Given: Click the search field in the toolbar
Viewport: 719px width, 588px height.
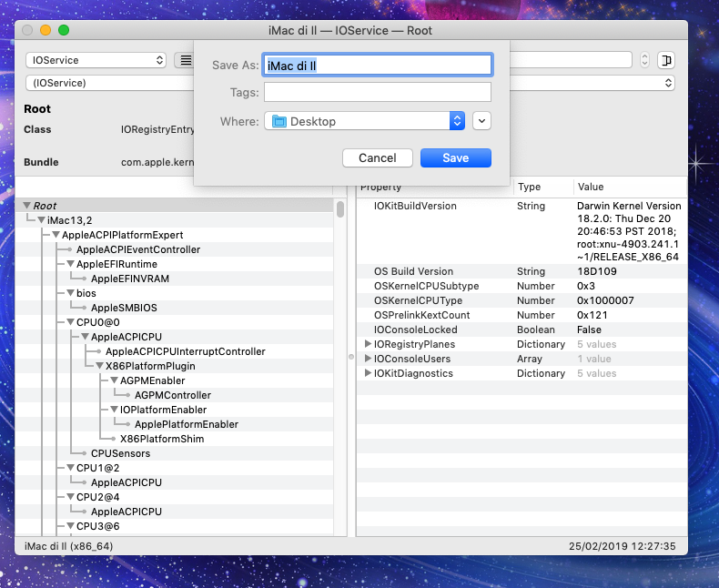Looking at the screenshot, I should pos(571,60).
